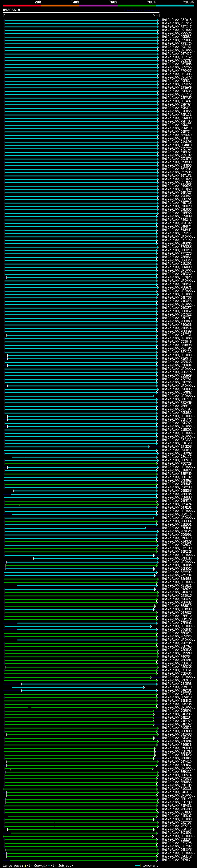Image resolution: width=197 pixels, height=868 pixels.
Task: Select hit label UniRef100_P49693
Action: [x=176, y=186]
